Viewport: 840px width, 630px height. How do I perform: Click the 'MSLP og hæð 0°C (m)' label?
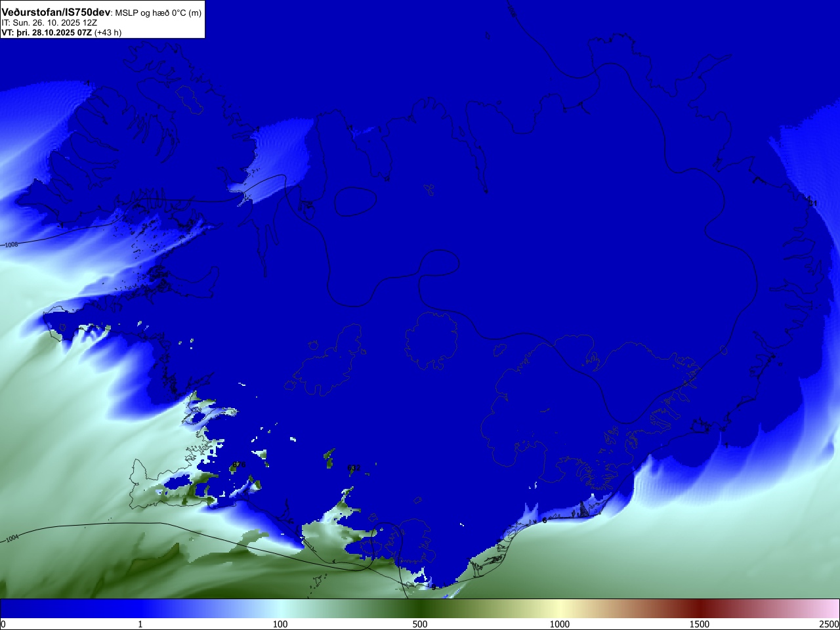click(x=158, y=13)
